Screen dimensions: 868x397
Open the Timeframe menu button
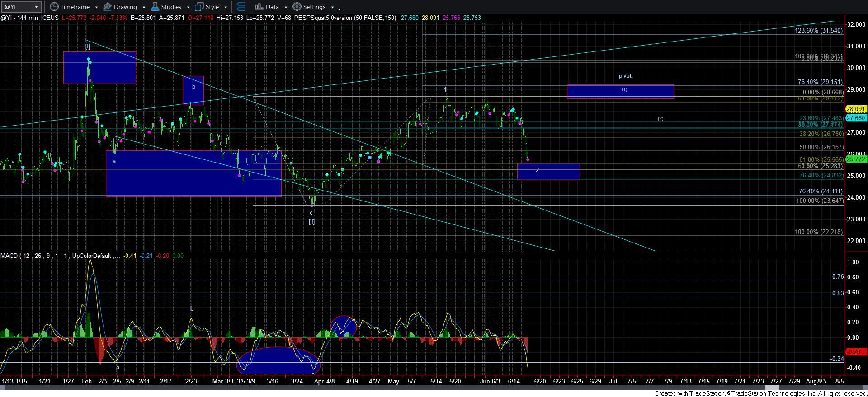[x=69, y=7]
